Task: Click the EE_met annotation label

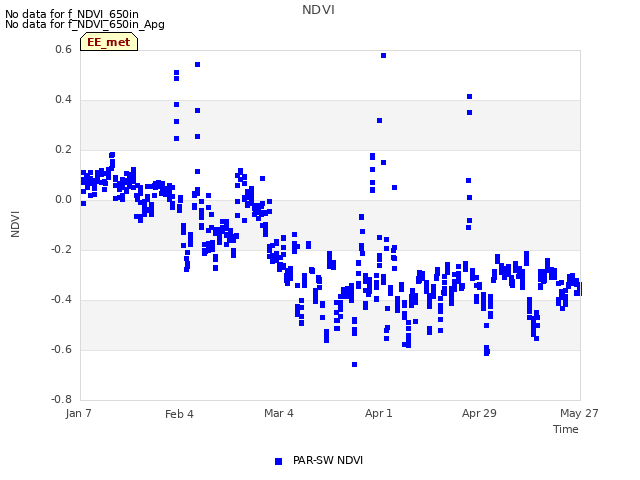Action: click(109, 42)
